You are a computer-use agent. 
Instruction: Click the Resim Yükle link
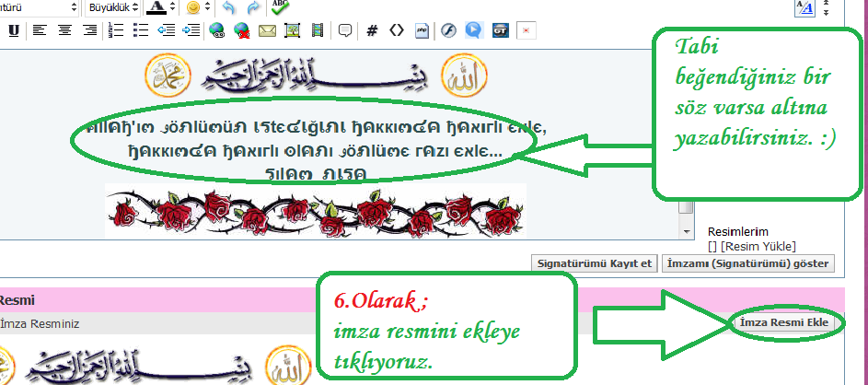(x=759, y=246)
